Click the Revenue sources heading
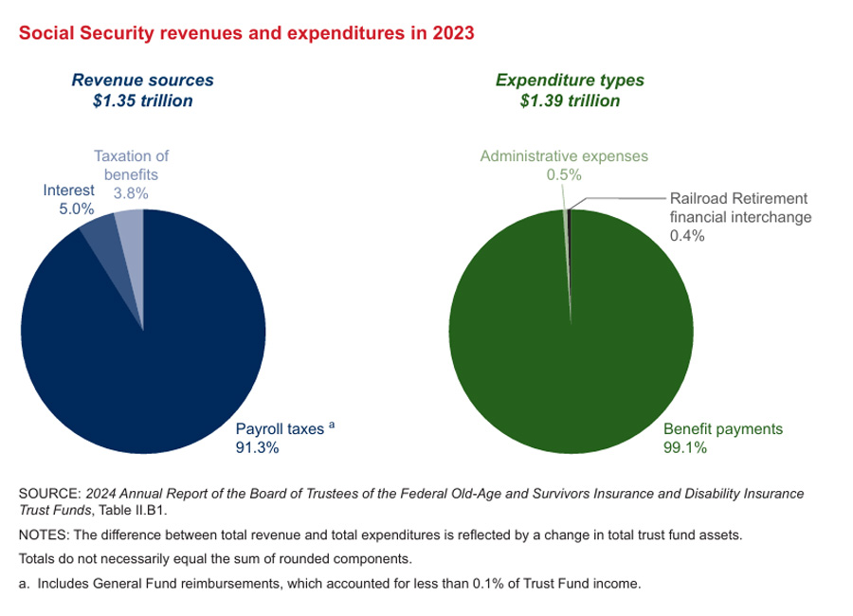853x616 pixels. (x=142, y=80)
